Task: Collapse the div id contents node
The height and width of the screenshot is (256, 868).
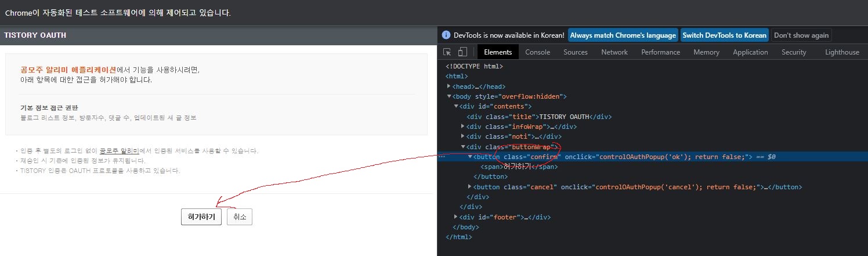Action: click(x=455, y=106)
